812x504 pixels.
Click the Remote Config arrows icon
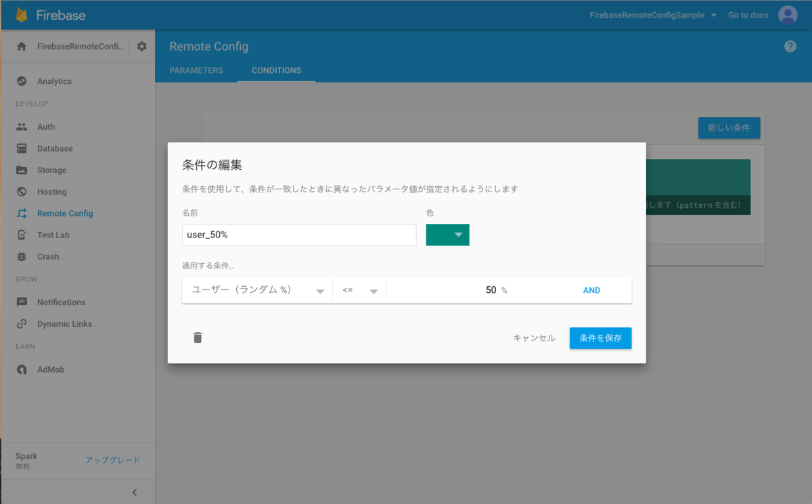pos(22,213)
